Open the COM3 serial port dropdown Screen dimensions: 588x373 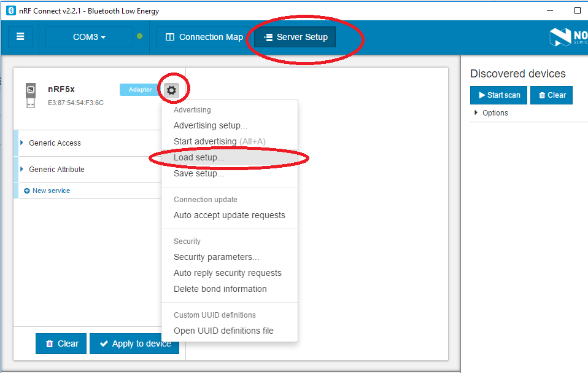pyautogui.click(x=89, y=37)
